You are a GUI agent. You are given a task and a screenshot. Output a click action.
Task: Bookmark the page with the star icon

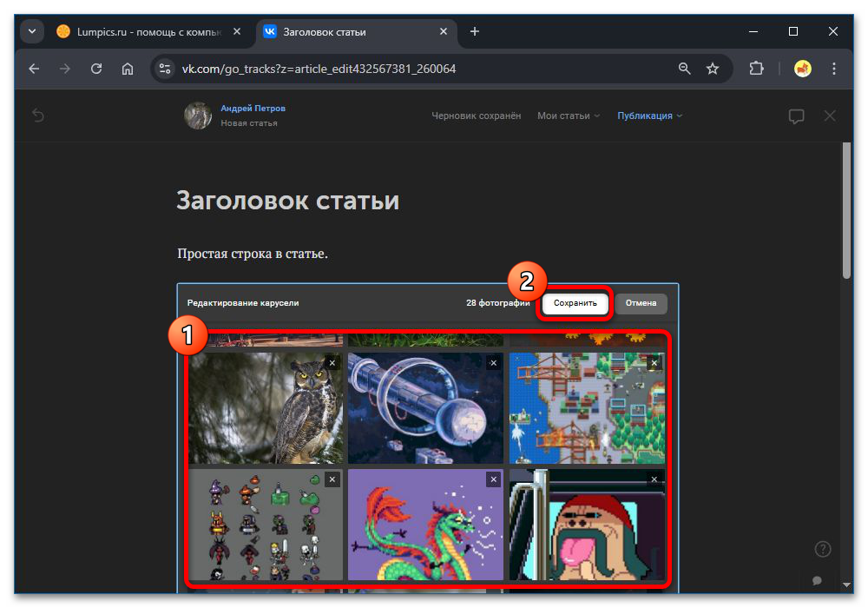click(x=713, y=68)
